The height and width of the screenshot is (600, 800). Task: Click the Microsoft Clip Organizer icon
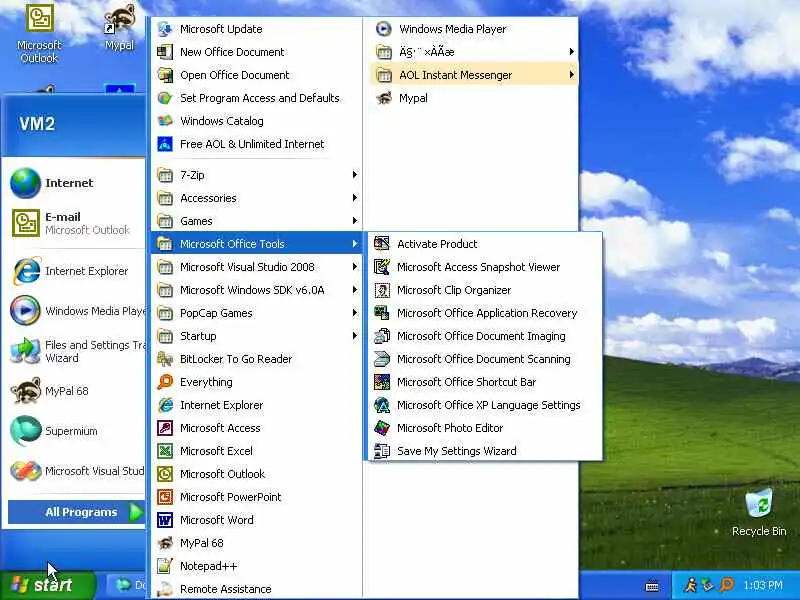click(382, 290)
